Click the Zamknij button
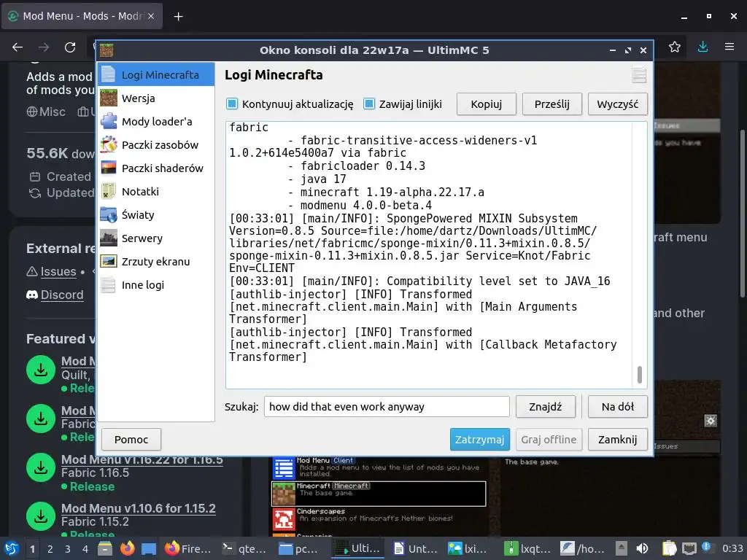Screen dimensions: 747x560 (x=617, y=440)
